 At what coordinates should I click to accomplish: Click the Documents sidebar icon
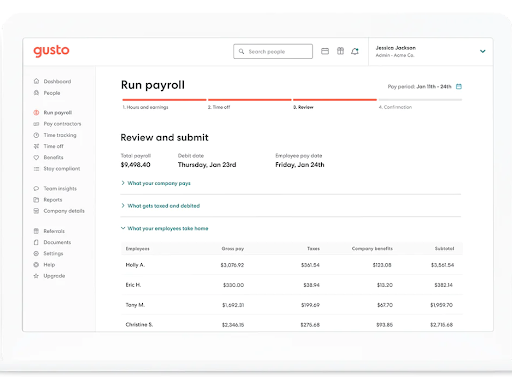click(36, 242)
